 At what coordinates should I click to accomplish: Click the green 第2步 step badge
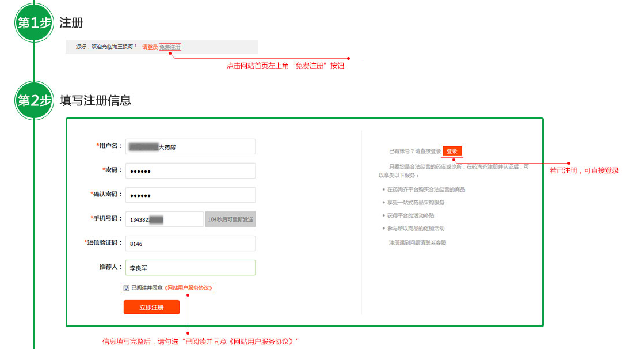(x=34, y=101)
